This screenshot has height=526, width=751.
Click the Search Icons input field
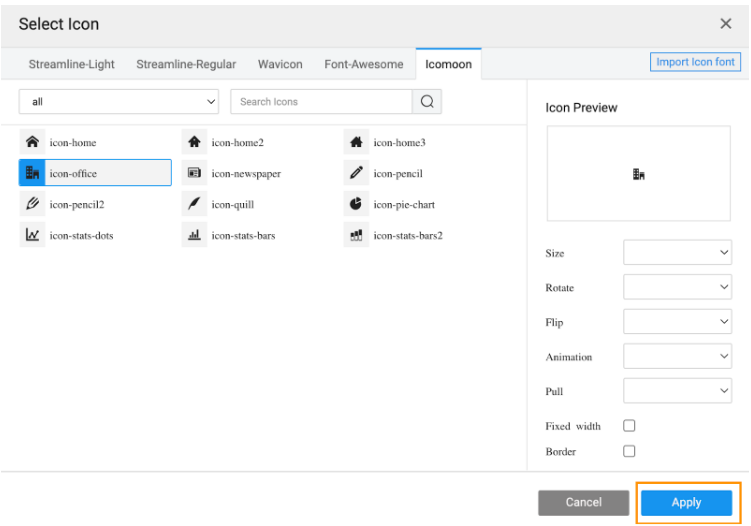[321, 102]
